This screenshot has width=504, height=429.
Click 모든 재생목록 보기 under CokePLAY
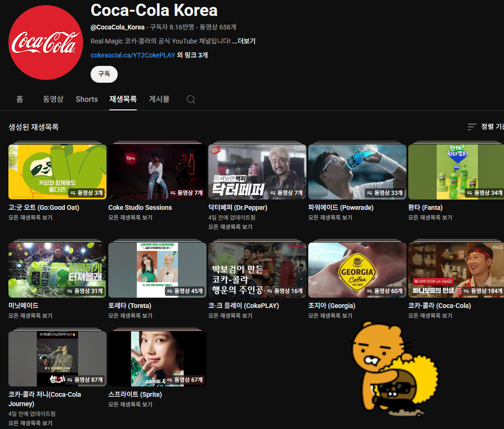(x=230, y=315)
